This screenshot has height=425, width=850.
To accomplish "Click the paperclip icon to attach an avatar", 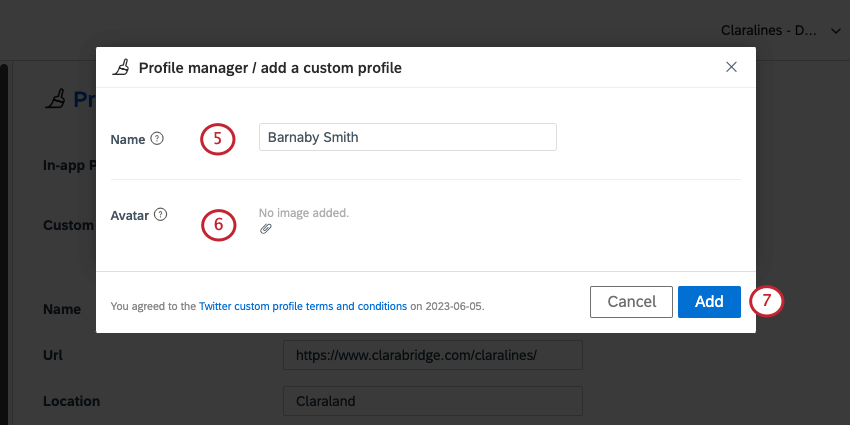I will click(265, 229).
